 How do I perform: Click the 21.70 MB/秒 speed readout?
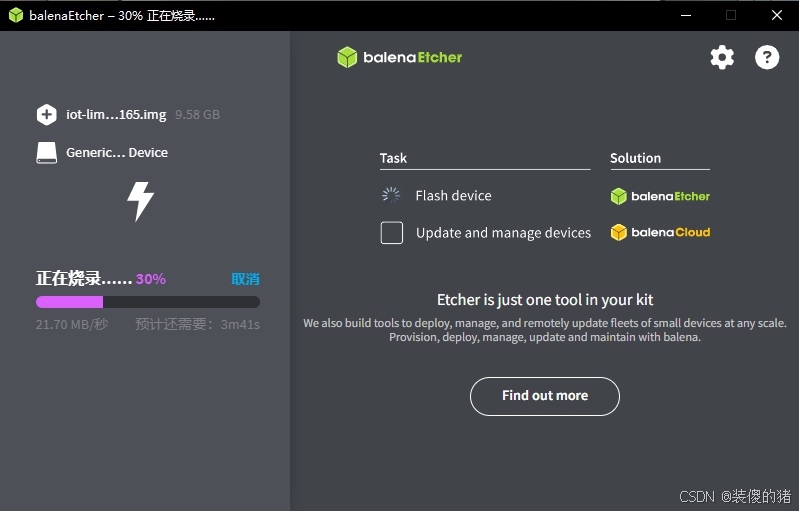[72, 324]
